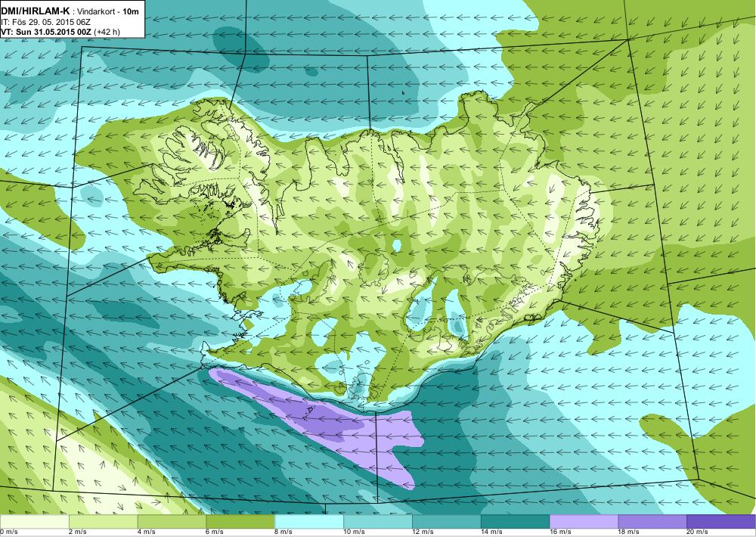The height and width of the screenshot is (537, 756).
Task: Pick the light purple legend swatch starting at 16 m/s
Action: coord(584,521)
